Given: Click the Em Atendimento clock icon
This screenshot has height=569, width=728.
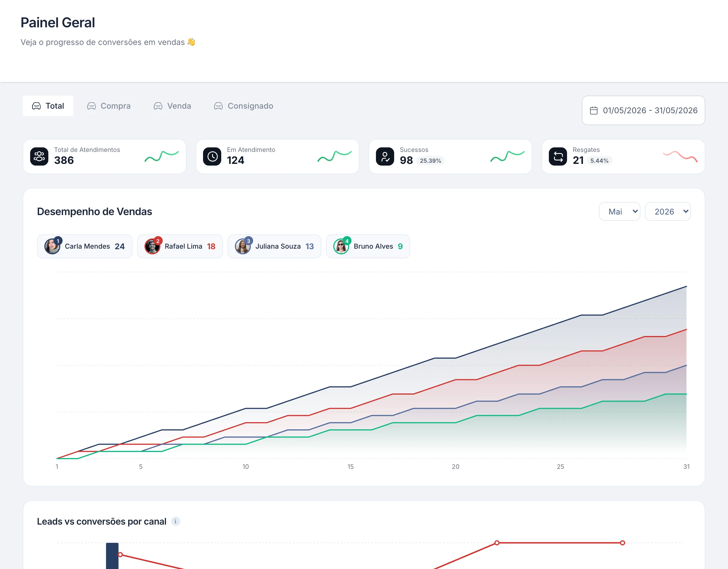Looking at the screenshot, I should pos(212,156).
